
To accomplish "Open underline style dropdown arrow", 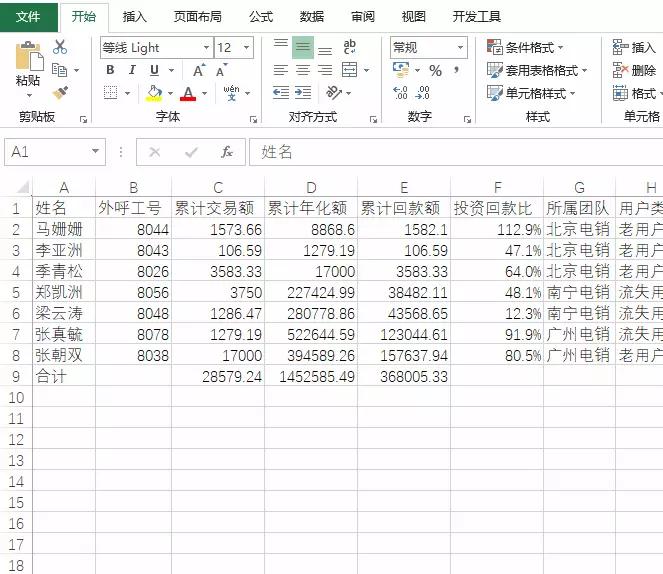I will click(x=171, y=70).
